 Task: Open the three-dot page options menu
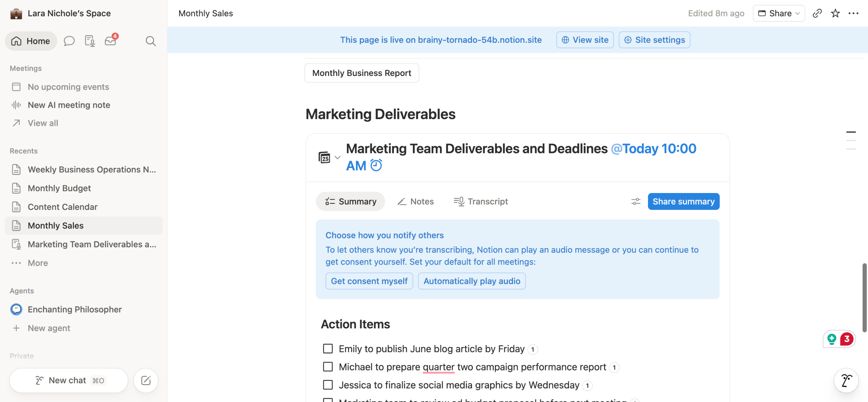(x=853, y=13)
